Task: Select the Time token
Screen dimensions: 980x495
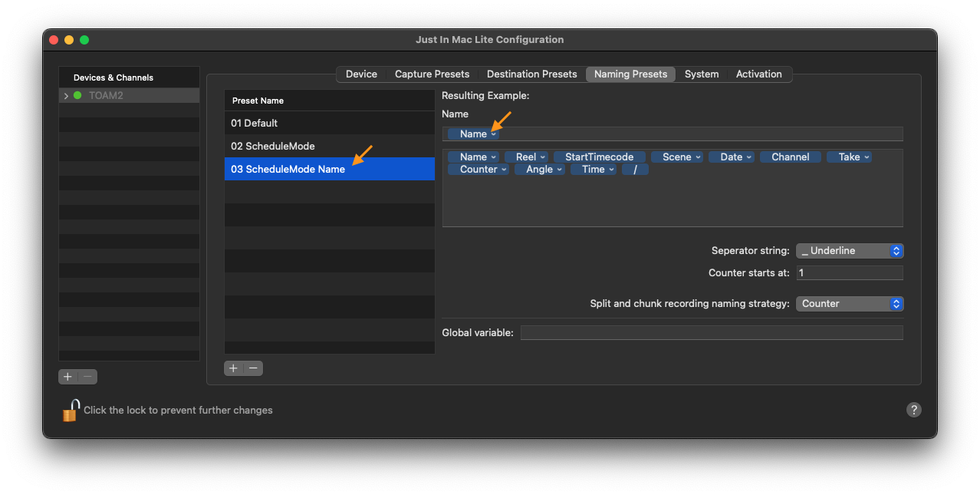Action: 594,169
